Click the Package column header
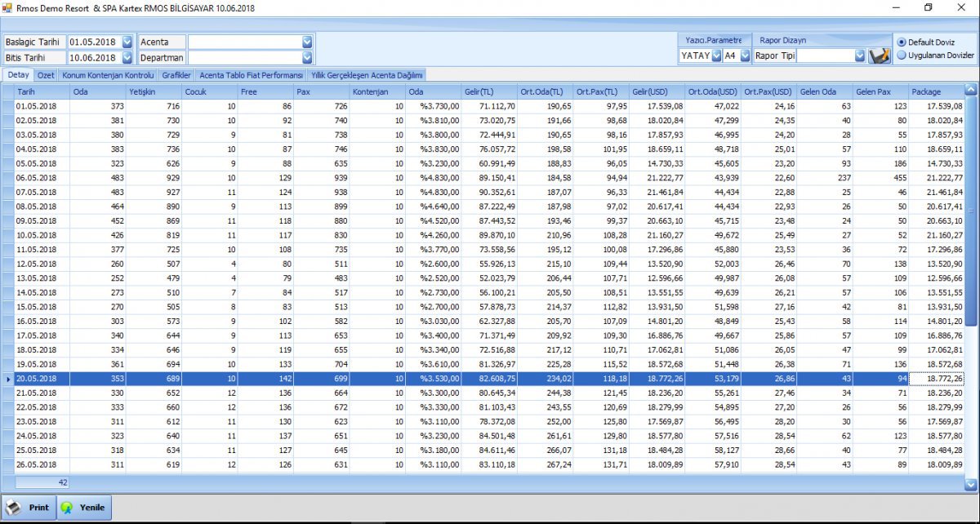The image size is (980, 524). (x=937, y=91)
